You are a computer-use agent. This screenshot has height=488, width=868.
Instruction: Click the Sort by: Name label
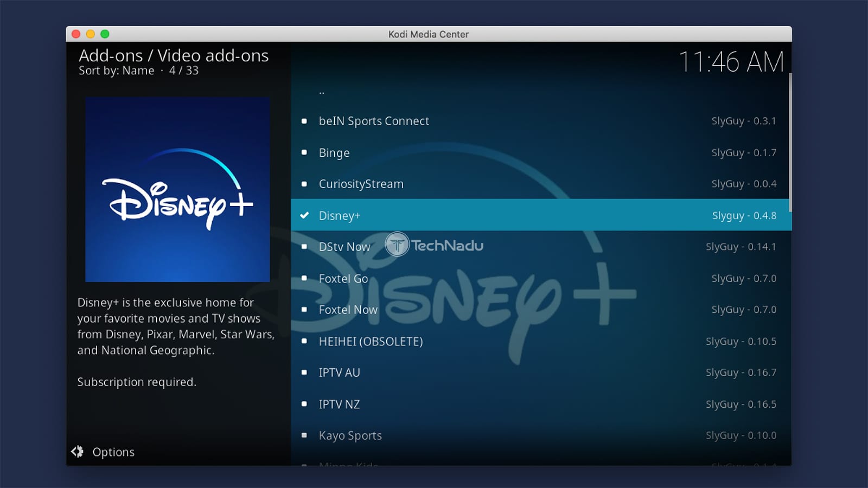[x=116, y=70]
